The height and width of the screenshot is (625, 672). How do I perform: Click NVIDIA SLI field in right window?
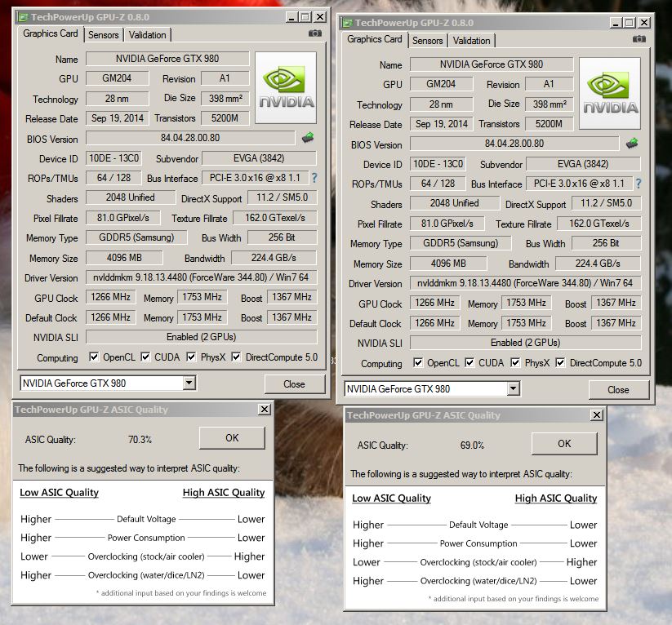tap(525, 343)
